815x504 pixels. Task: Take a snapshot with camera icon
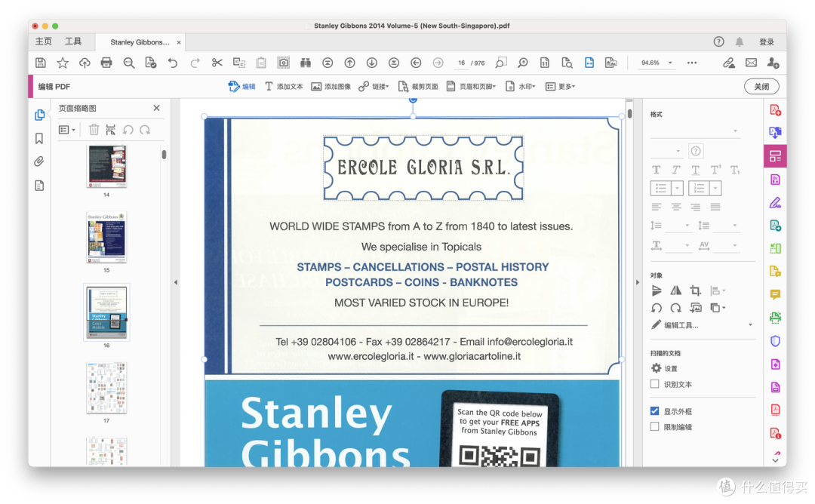coord(283,63)
